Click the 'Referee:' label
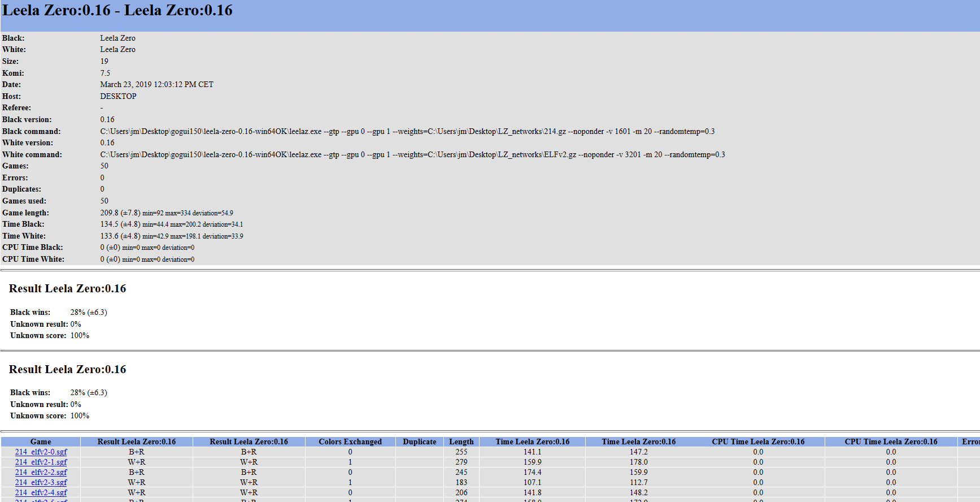980x502 pixels. (16, 107)
